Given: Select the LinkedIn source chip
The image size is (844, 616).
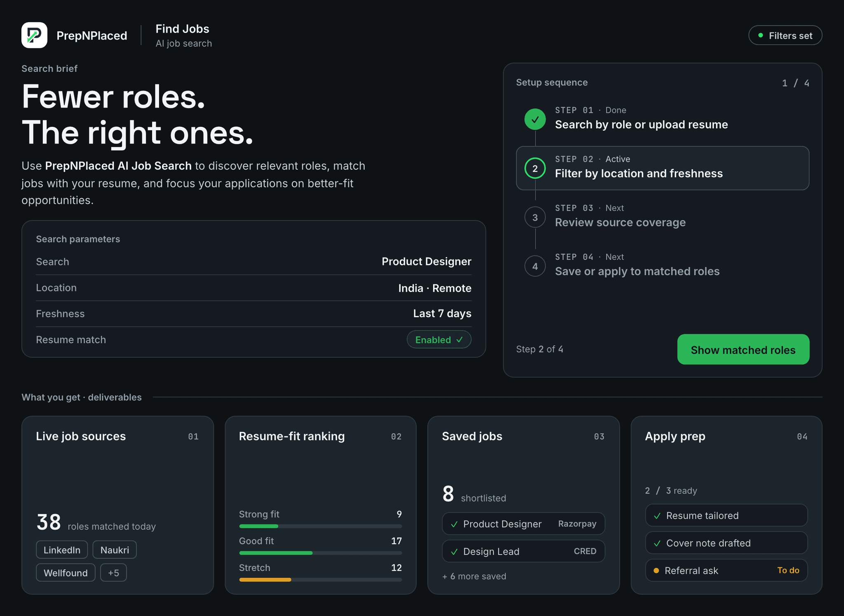Looking at the screenshot, I should coord(62,550).
